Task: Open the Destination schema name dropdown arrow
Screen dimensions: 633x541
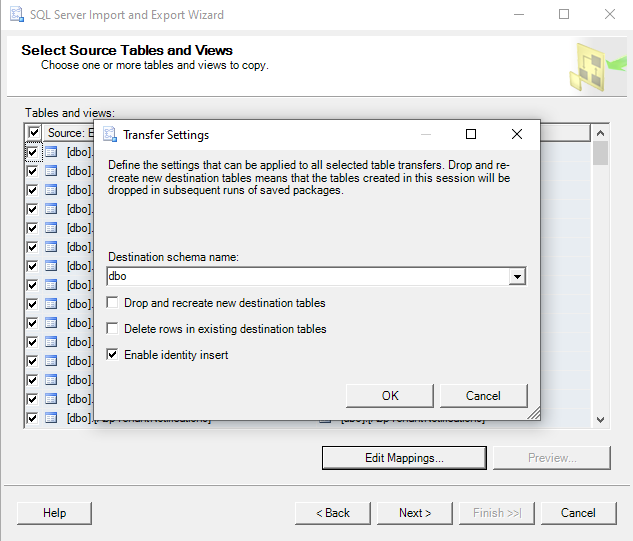Action: [x=517, y=277]
